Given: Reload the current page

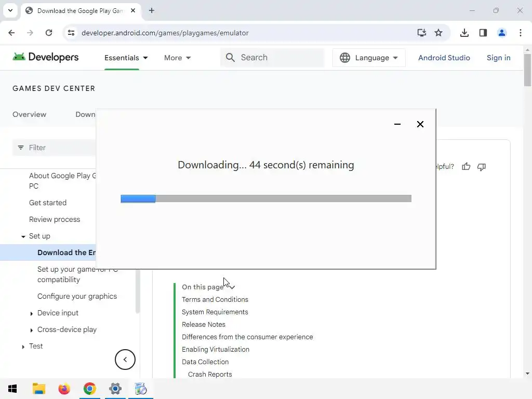Looking at the screenshot, I should (49, 33).
